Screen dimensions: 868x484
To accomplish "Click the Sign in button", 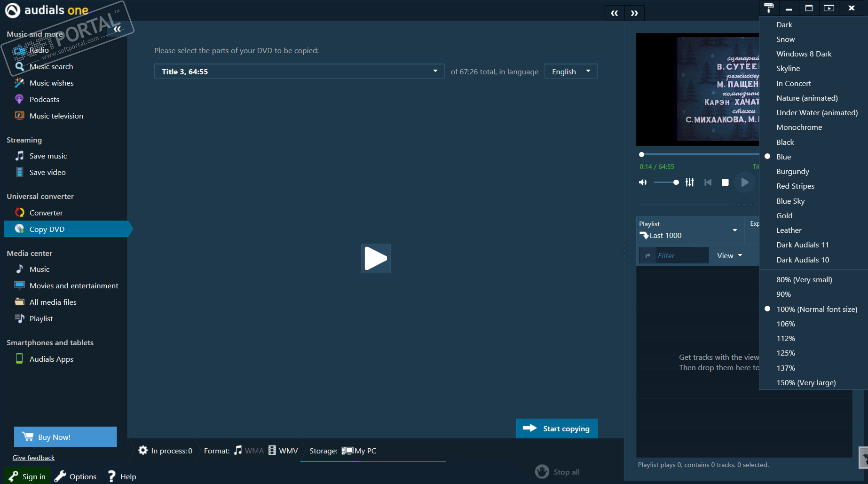I will (27, 476).
